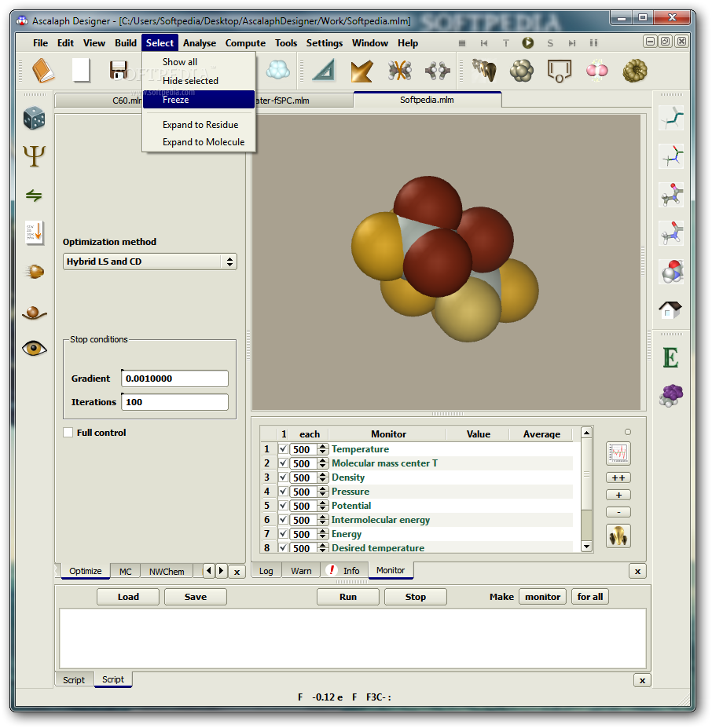Open the Analyse menu
The width and height of the screenshot is (712, 728).
point(200,42)
